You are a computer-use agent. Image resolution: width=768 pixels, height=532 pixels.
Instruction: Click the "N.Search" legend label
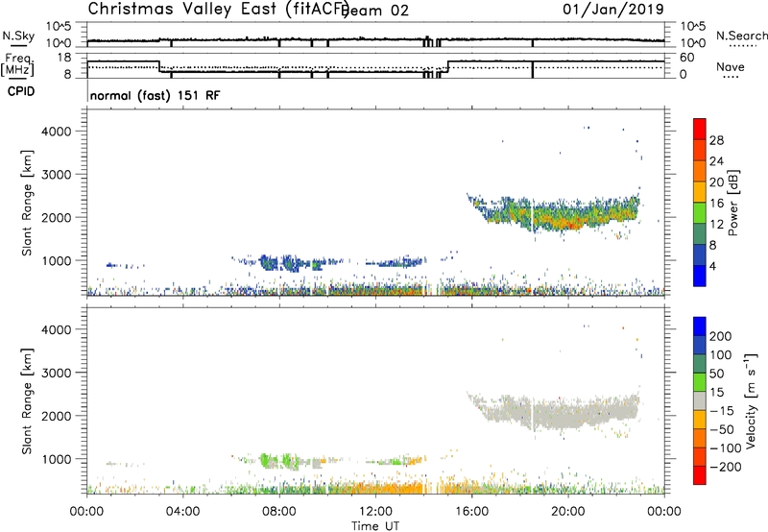(x=741, y=36)
